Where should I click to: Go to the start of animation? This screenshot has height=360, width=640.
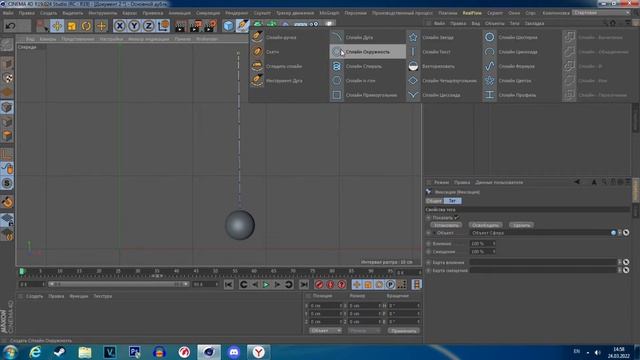[x=229, y=284]
